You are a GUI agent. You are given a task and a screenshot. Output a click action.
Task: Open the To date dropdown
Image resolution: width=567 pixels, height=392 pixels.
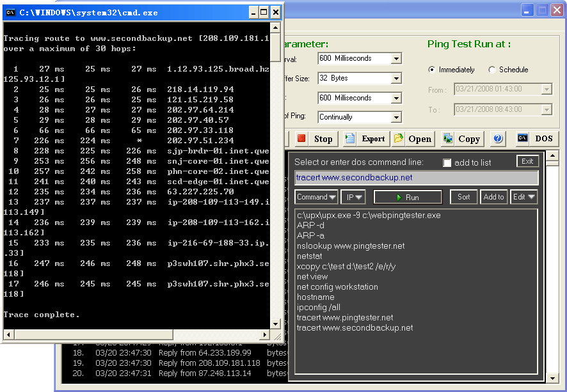pyautogui.click(x=547, y=109)
